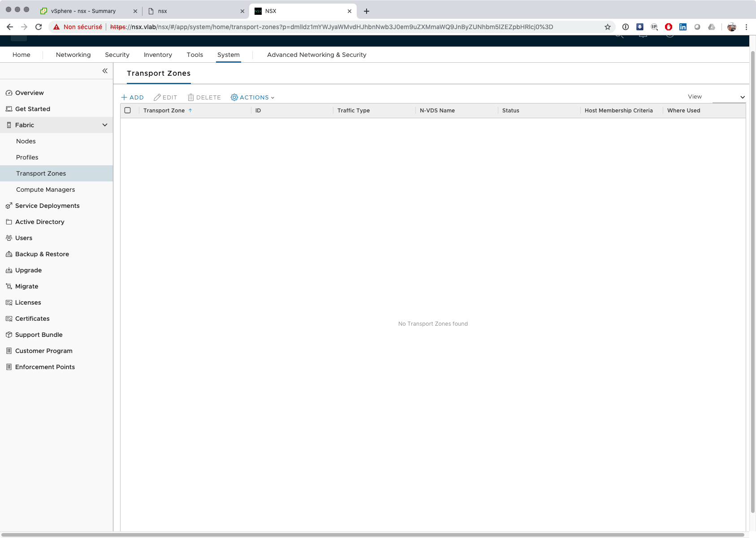Bookmark this page with star icon
756x538 pixels.
[607, 27]
